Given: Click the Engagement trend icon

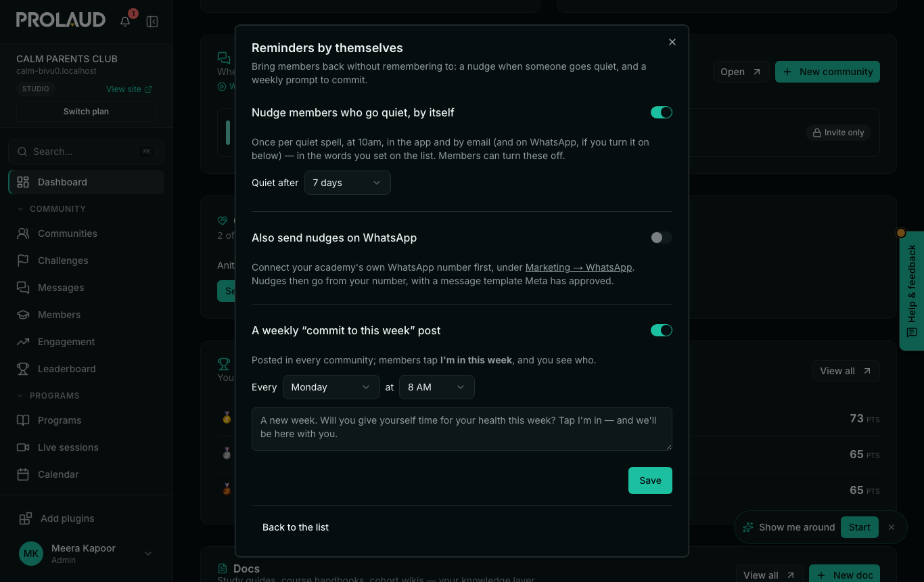Looking at the screenshot, I should [x=23, y=342].
